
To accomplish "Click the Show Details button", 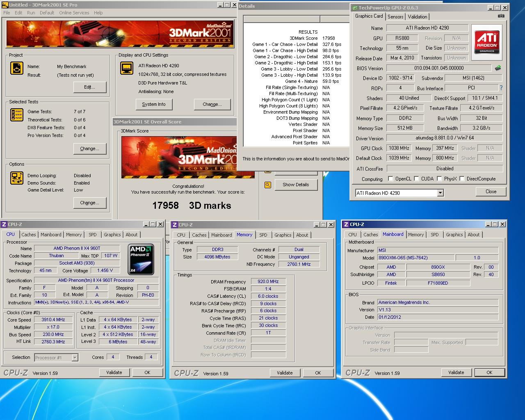I will (x=296, y=185).
